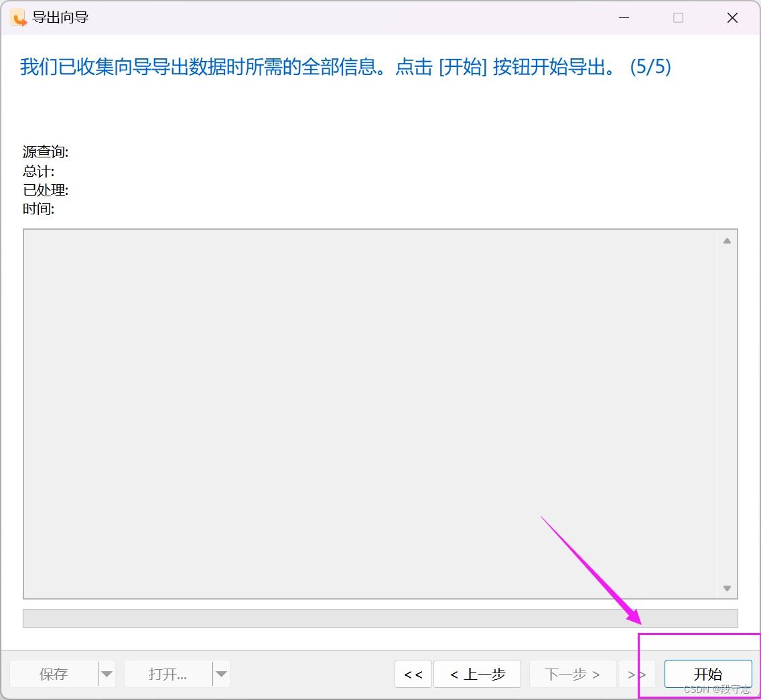
Task: Go back with the 上一步 button
Action: tap(477, 674)
